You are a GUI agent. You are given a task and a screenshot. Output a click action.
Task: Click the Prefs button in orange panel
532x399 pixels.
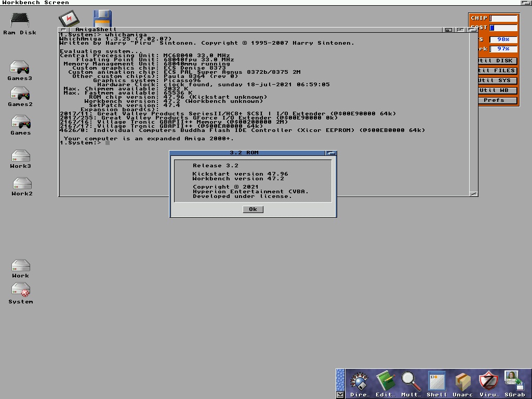[497, 100]
